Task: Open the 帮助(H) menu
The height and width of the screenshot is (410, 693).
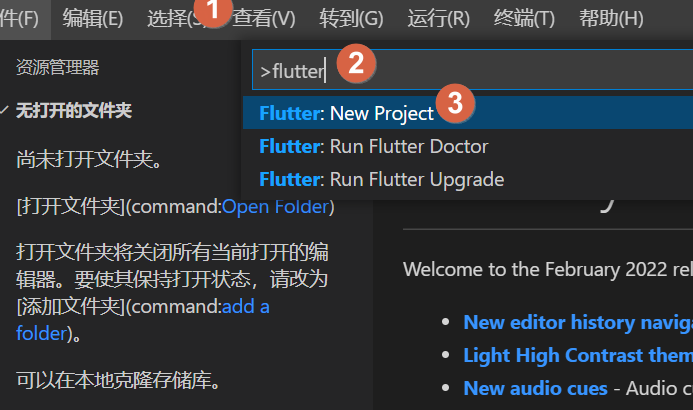Action: click(x=611, y=19)
